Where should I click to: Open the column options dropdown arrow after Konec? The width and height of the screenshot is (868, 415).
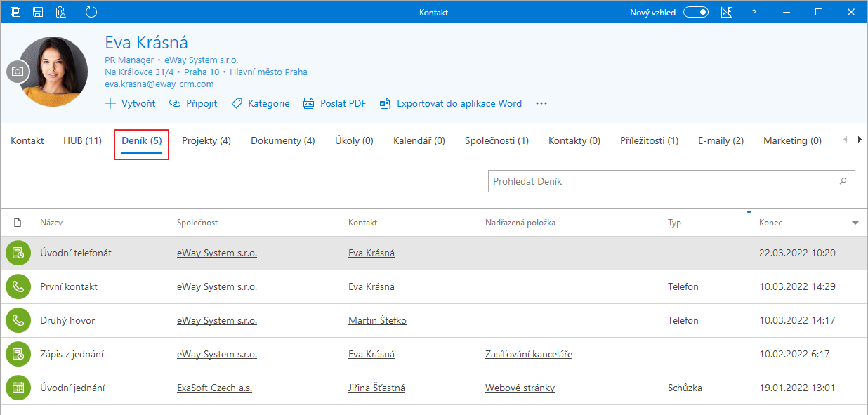[x=855, y=223]
